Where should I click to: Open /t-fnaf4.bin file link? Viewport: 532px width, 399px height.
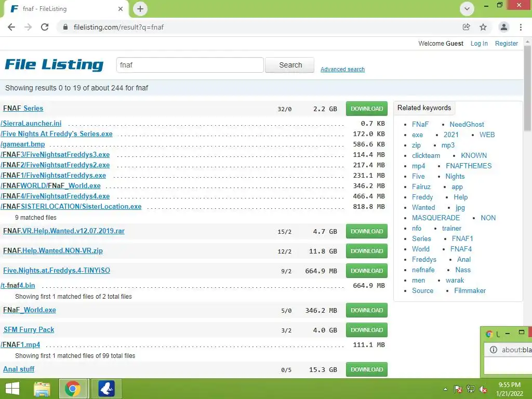[x=18, y=286]
